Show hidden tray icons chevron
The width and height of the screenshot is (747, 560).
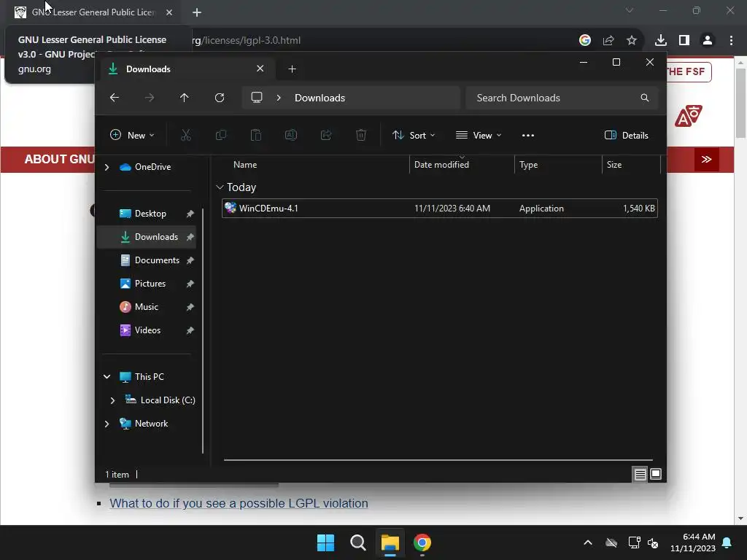[x=588, y=542]
